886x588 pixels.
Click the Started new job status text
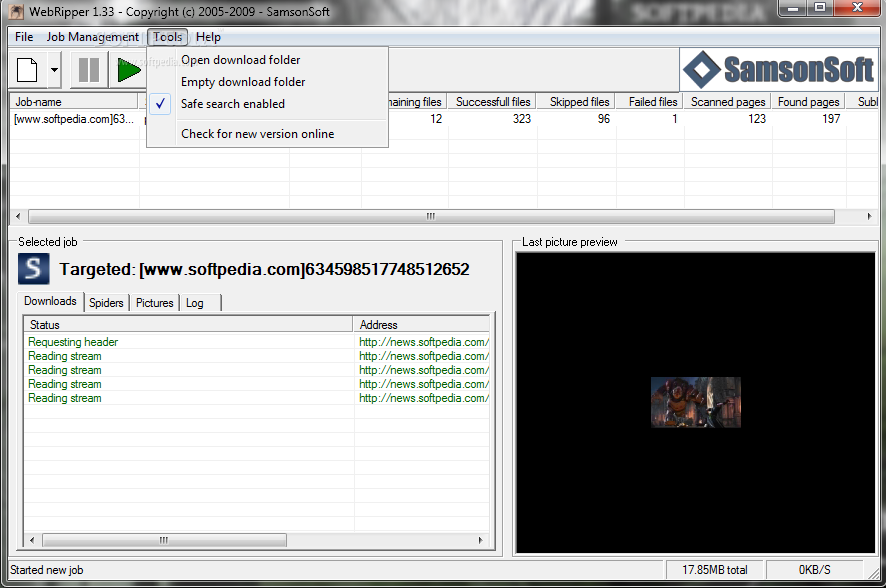[x=46, y=570]
